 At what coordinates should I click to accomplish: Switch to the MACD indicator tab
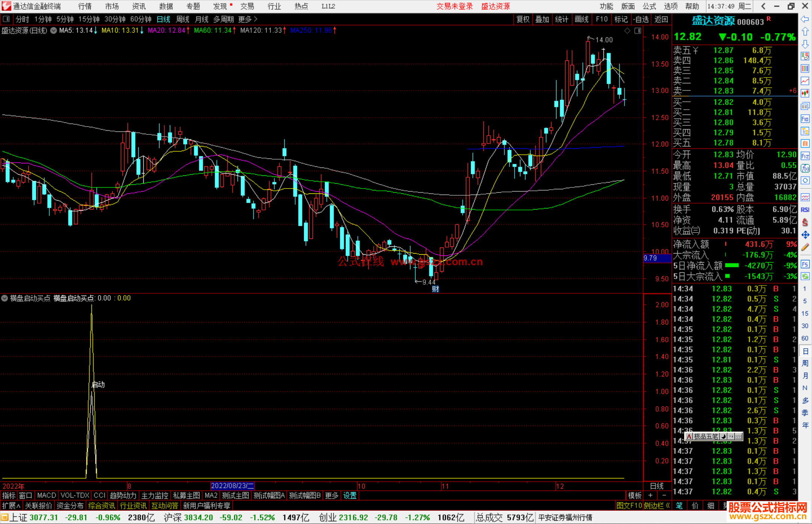click(46, 495)
